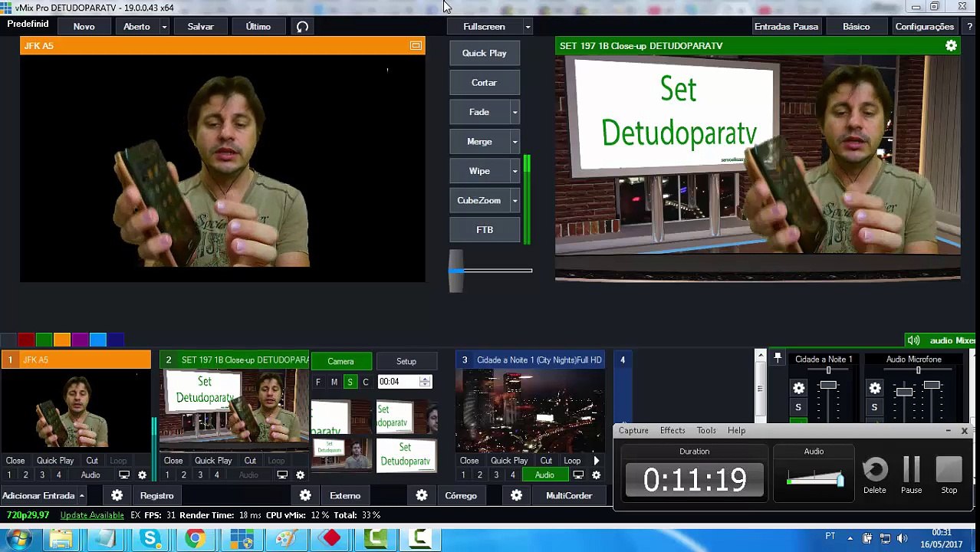Open Audio Microfone audio settings gear
This screenshot has height=552, width=980.
(x=875, y=389)
